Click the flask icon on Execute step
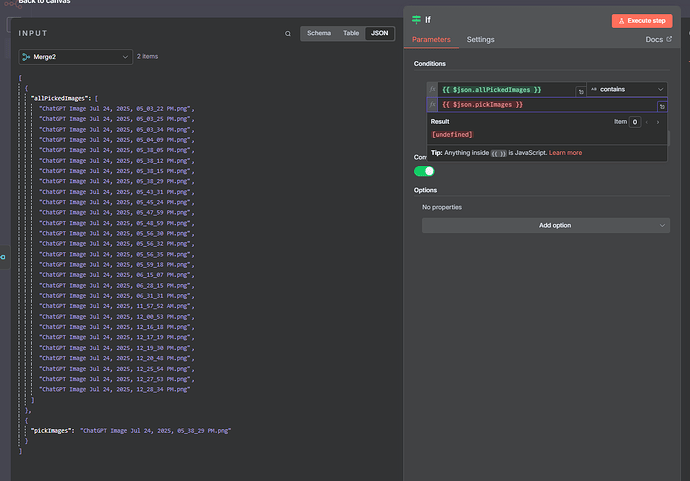Viewport: 690px width, 481px height. (x=621, y=21)
